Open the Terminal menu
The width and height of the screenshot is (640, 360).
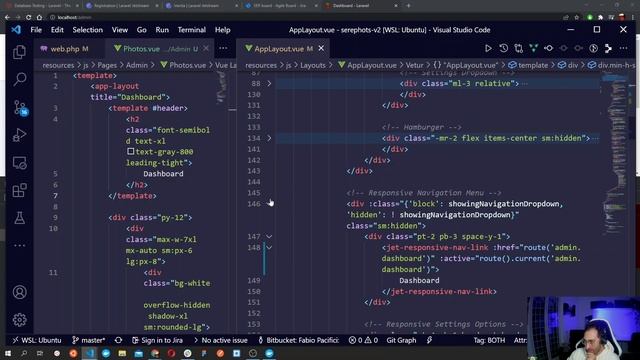pos(191,30)
